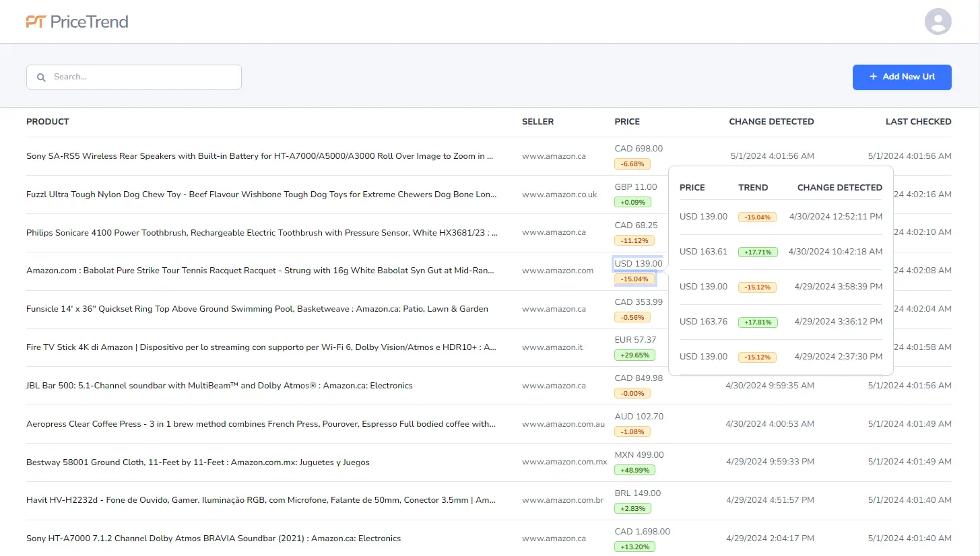Image resolution: width=980 pixels, height=556 pixels.
Task: Open the Fuzzl Ultra Tough Nylon Dog Chew Toy product
Action: point(261,195)
